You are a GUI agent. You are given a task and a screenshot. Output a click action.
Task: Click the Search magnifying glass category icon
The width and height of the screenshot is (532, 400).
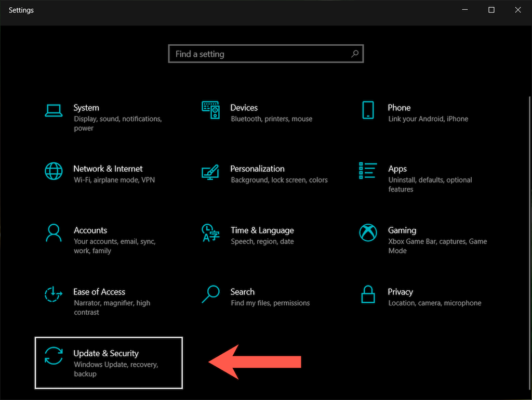pos(211,294)
